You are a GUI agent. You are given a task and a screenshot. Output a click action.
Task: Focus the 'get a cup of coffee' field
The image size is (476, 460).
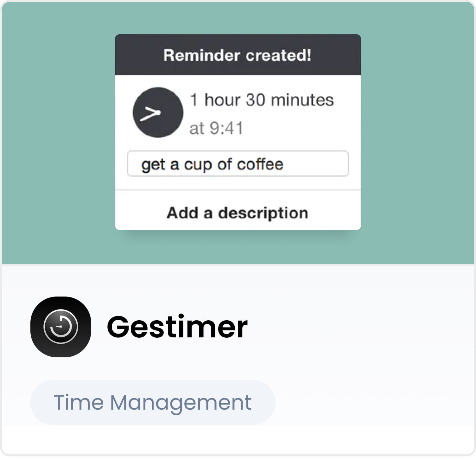238,164
